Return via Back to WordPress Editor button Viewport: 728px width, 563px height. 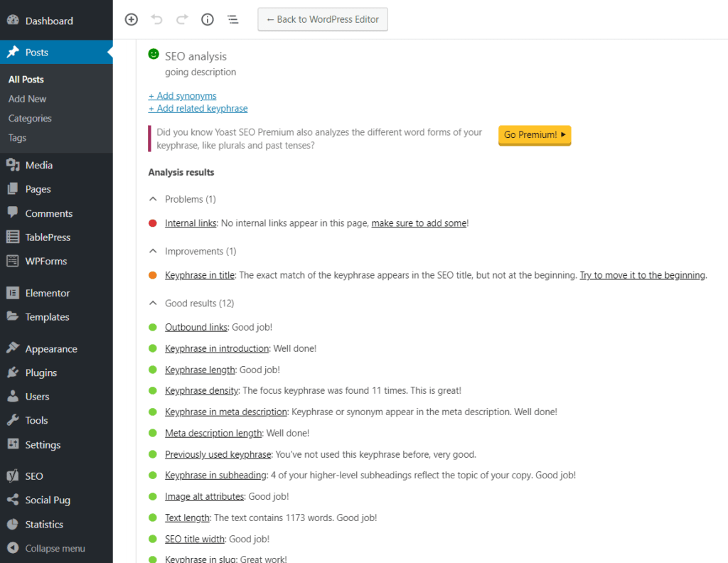322,19
